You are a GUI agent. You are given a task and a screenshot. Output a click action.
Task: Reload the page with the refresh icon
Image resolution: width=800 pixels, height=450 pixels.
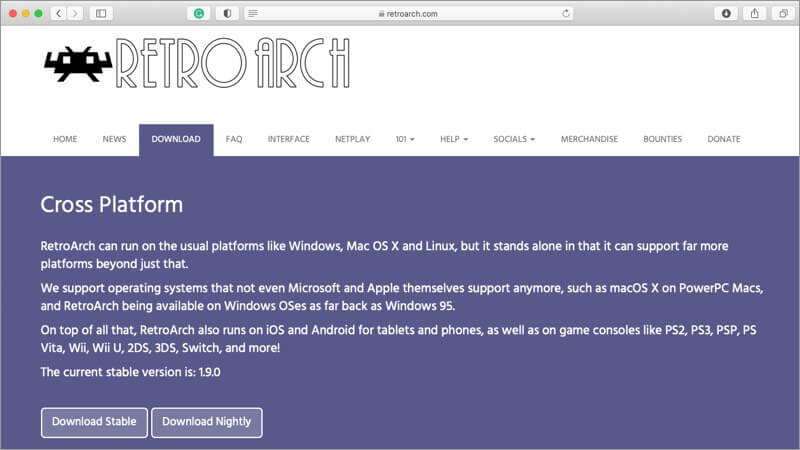point(565,13)
